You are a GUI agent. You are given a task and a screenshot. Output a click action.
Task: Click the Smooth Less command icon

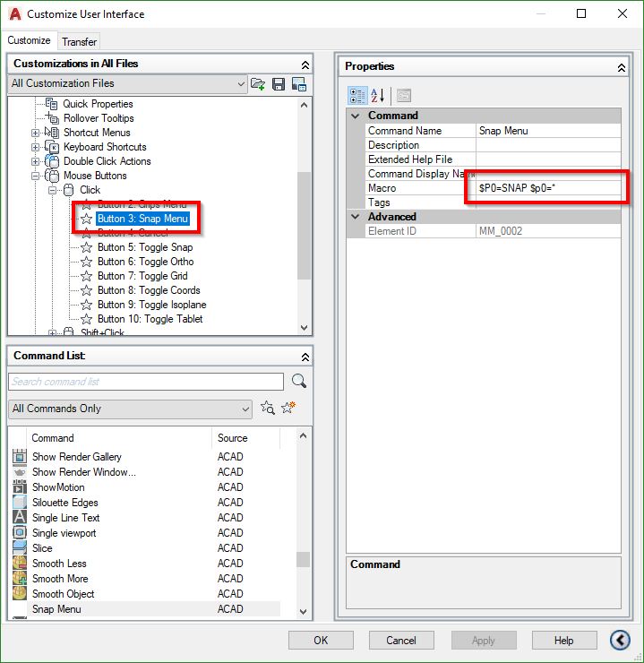coord(20,564)
